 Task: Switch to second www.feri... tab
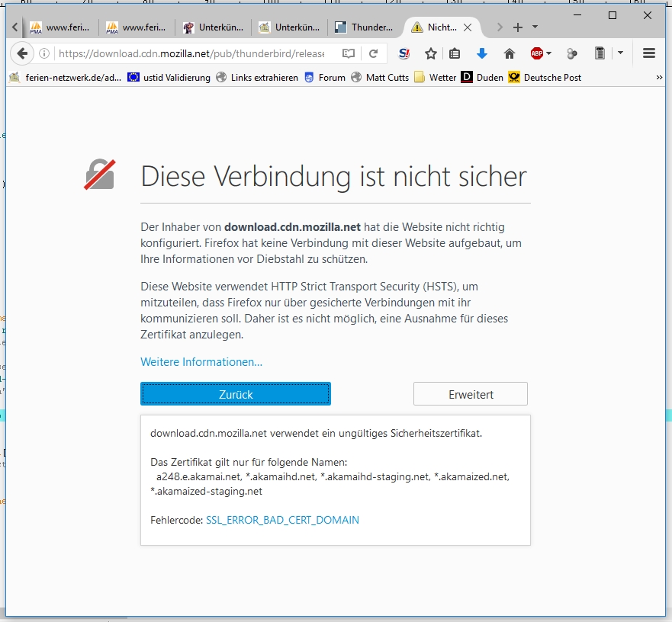coord(137,27)
